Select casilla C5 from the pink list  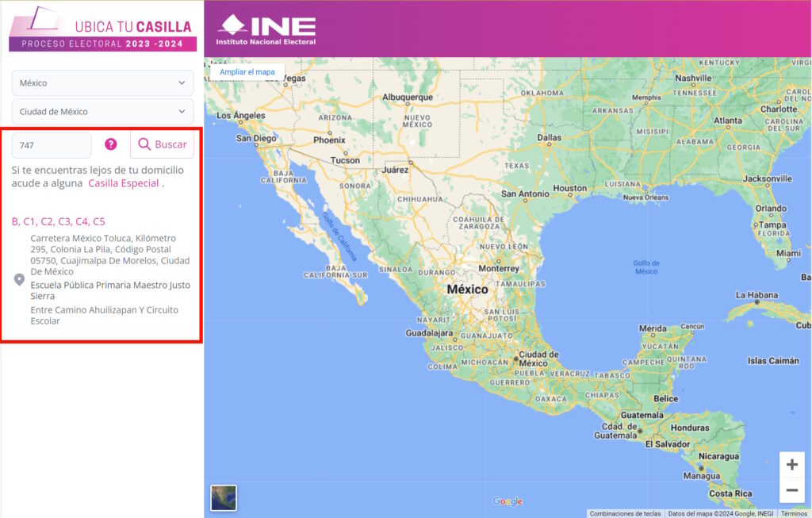[x=99, y=221]
